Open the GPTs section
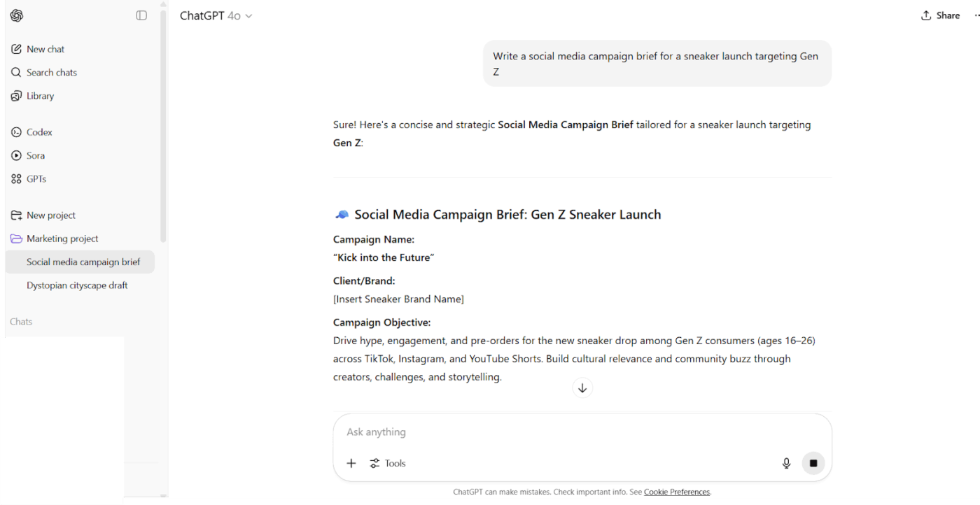Viewport: 980px width, 505px height. (35, 178)
